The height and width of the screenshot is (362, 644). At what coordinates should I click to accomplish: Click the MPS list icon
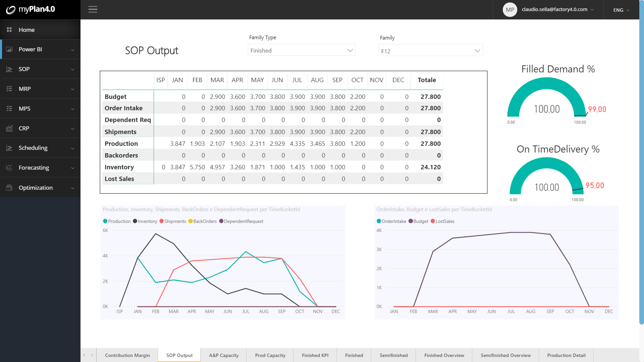tap(9, 109)
